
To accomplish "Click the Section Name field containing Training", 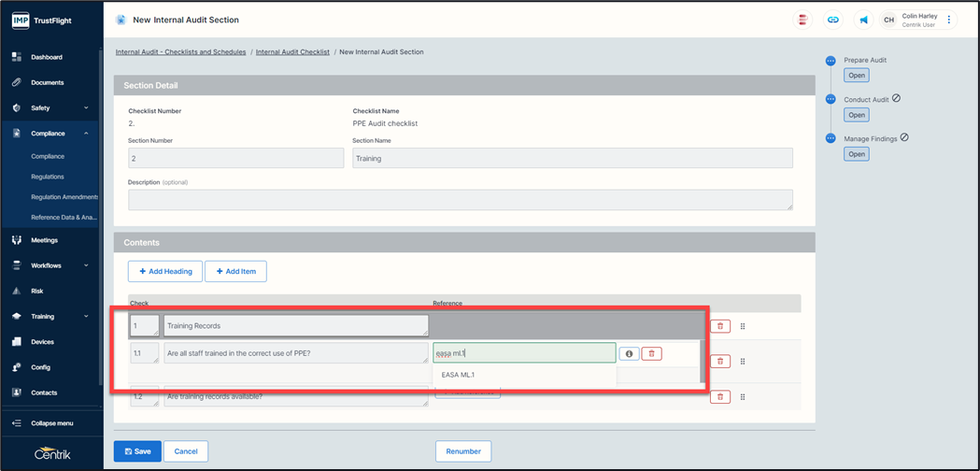I will click(x=572, y=159).
